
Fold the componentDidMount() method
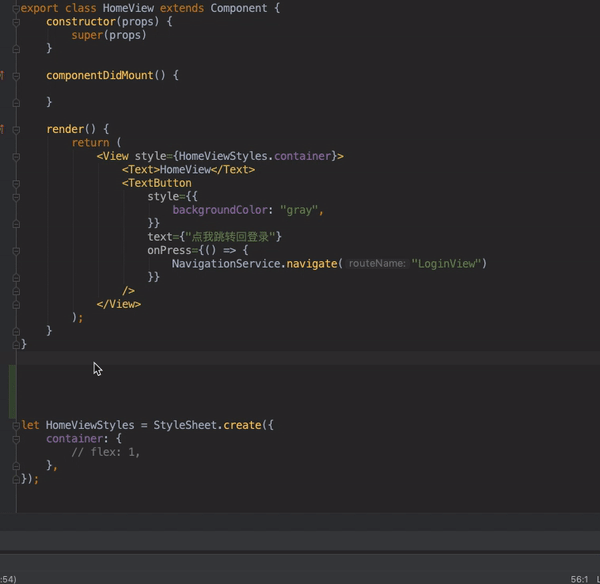pyautogui.click(x=16, y=76)
